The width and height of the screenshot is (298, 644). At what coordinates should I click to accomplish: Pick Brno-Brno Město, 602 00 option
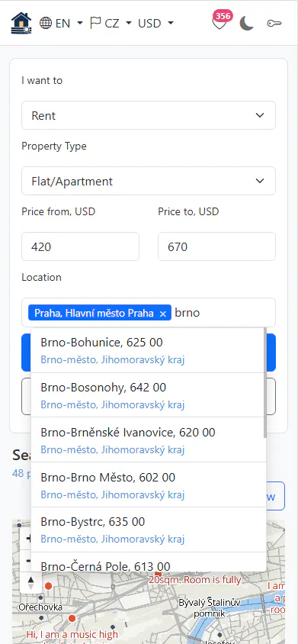point(148,485)
